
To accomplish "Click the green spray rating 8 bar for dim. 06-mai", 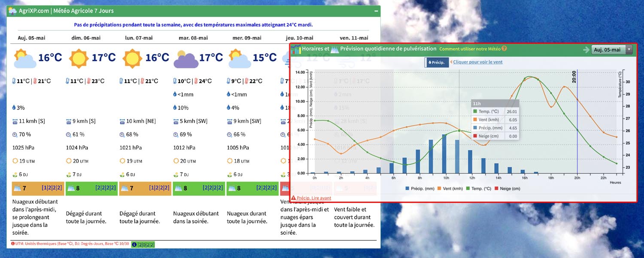I will 91,188.
